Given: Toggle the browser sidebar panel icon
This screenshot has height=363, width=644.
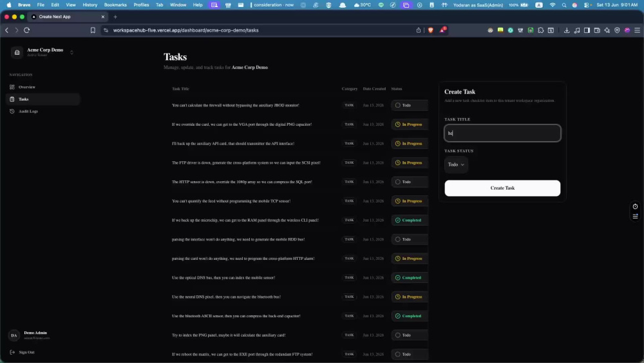Looking at the screenshot, I should pyautogui.click(x=587, y=30).
